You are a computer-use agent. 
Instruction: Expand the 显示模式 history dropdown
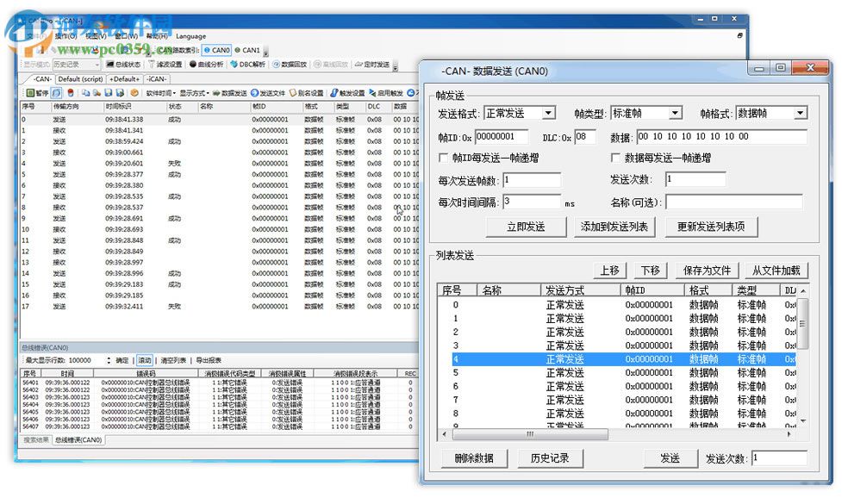pyautogui.click(x=98, y=65)
